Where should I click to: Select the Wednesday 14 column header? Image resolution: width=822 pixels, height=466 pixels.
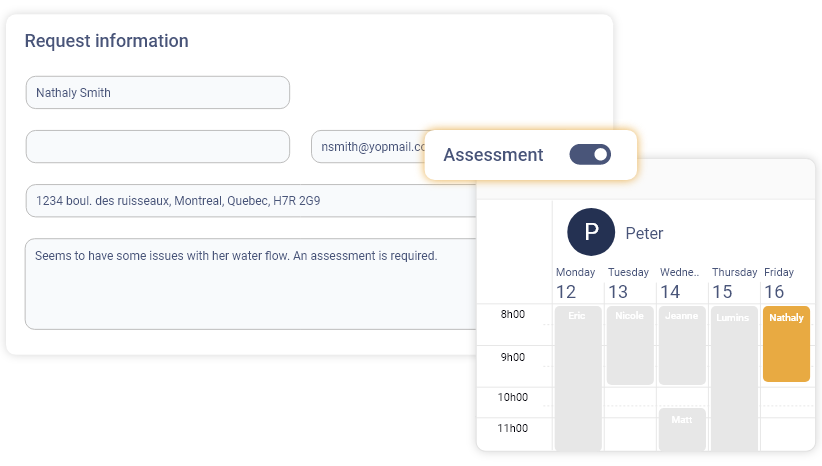pos(680,284)
